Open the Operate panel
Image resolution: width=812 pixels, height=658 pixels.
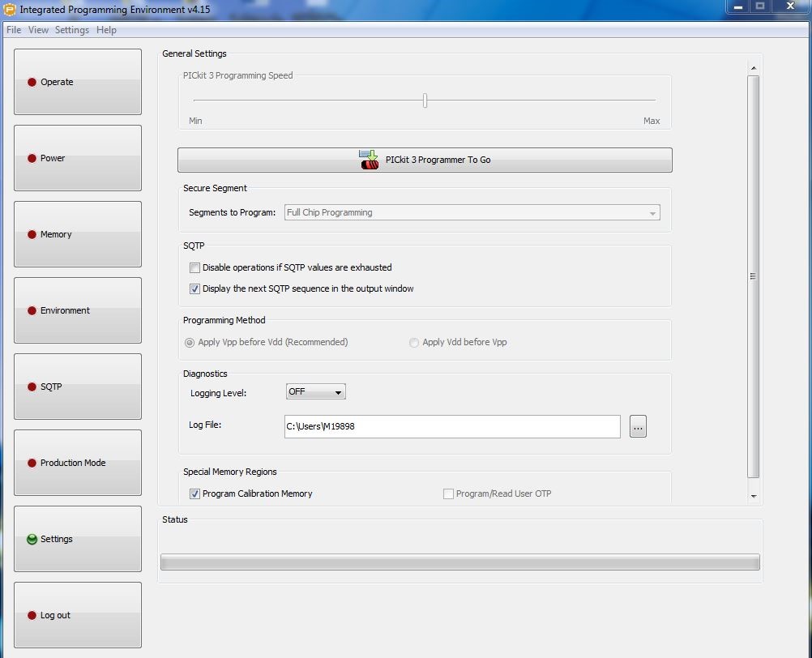point(78,82)
